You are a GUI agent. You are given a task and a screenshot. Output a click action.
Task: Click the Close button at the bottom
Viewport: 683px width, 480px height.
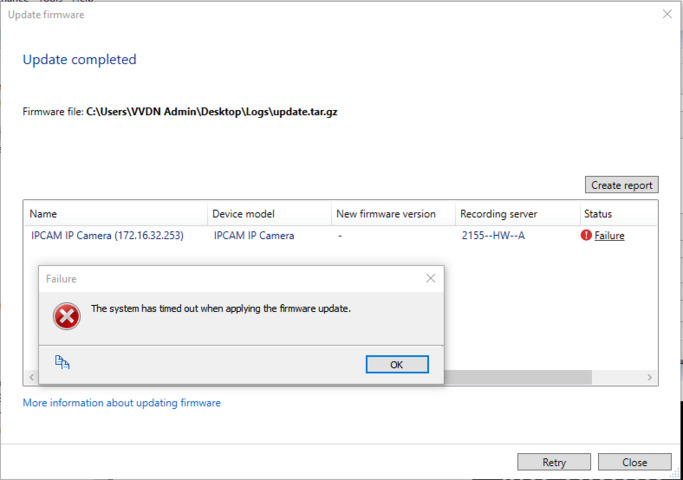point(634,462)
